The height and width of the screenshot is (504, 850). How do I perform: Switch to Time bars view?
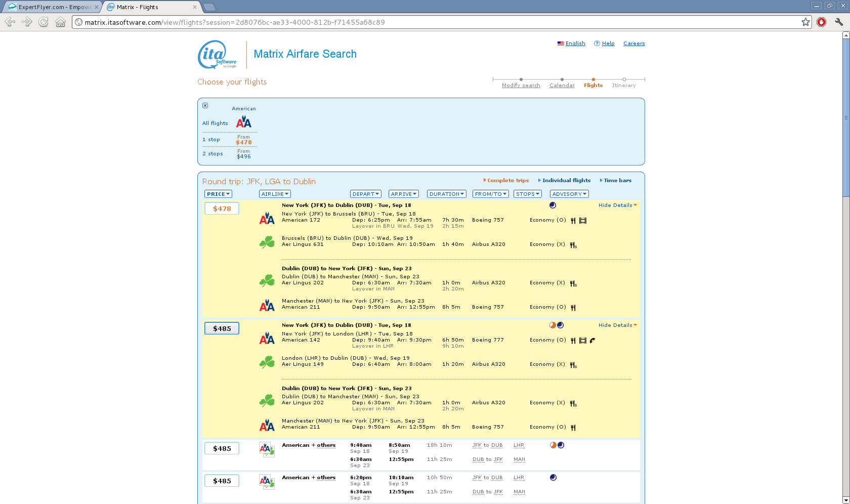(x=617, y=181)
